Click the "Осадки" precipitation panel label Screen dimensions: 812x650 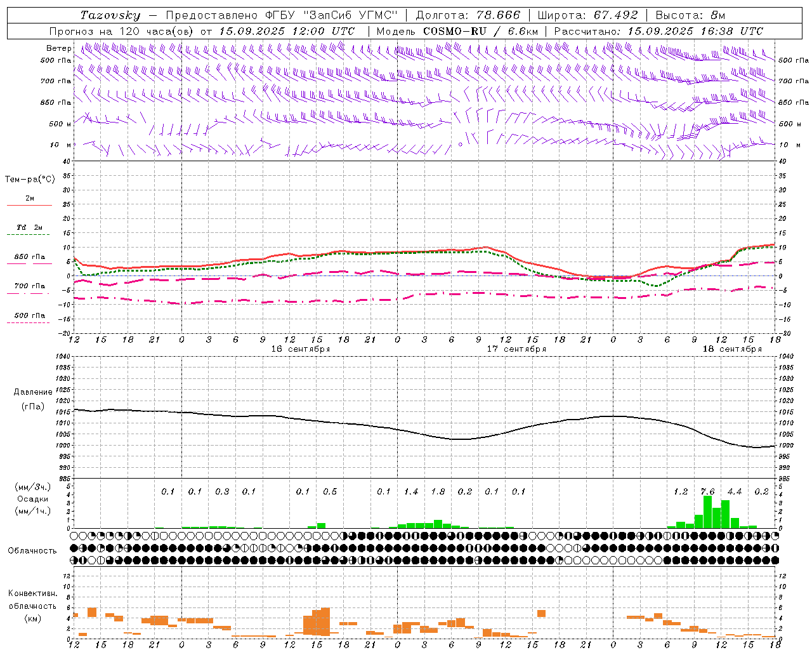(x=32, y=500)
